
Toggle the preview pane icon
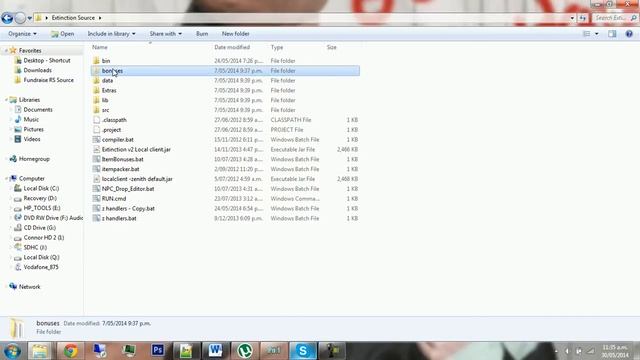tap(612, 34)
